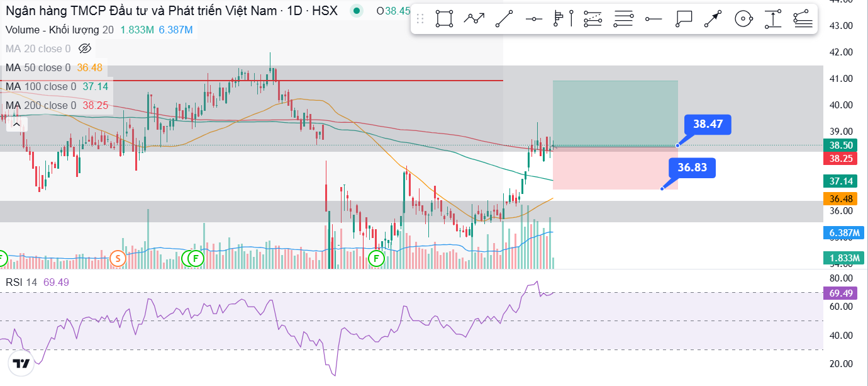Grab the drawing toolbar drag handle
The width and height of the screenshot is (868, 386).
pos(420,20)
